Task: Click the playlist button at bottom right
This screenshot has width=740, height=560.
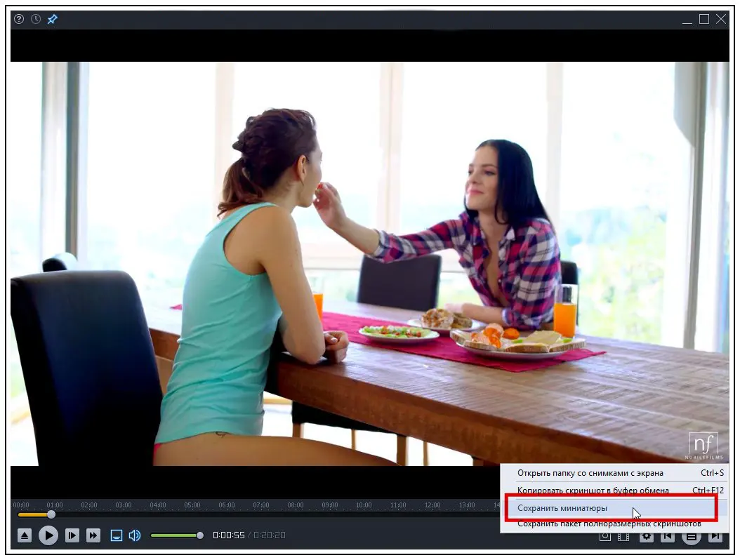Action: 692,537
